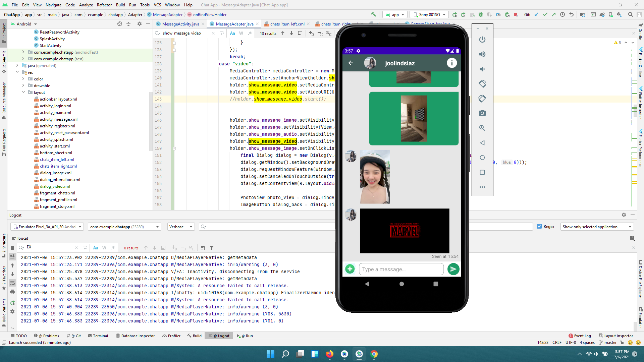This screenshot has width=644, height=362.
Task: Open the Sony 801SO device dropdown
Action: [430, 14]
